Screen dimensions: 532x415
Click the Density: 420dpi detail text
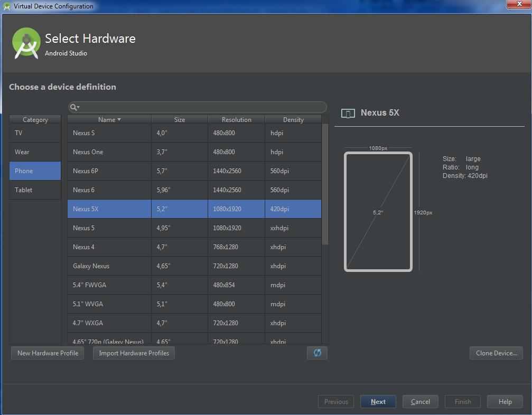[465, 176]
